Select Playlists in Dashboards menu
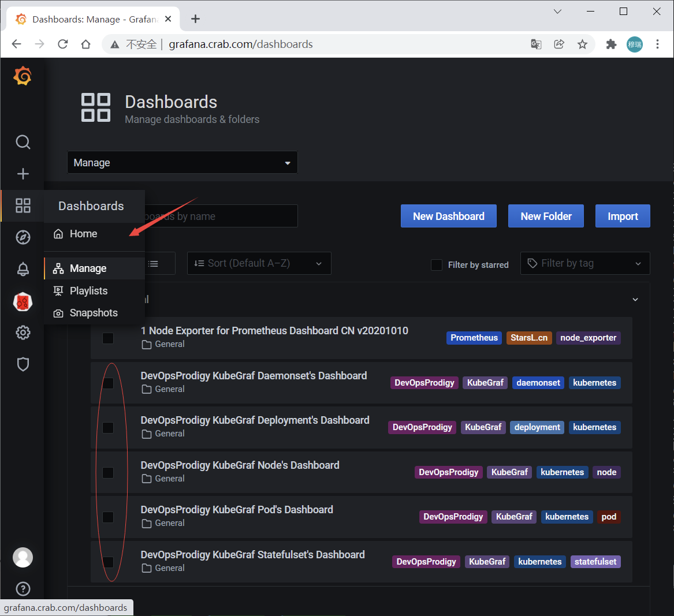Screen dimensions: 674x616 94,291
